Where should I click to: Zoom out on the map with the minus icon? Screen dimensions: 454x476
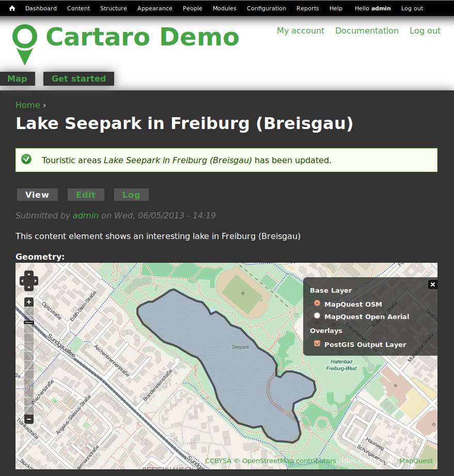click(x=28, y=419)
